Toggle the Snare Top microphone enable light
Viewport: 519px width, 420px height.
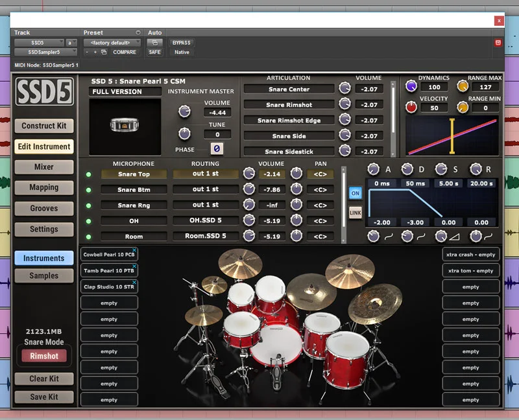(x=89, y=174)
